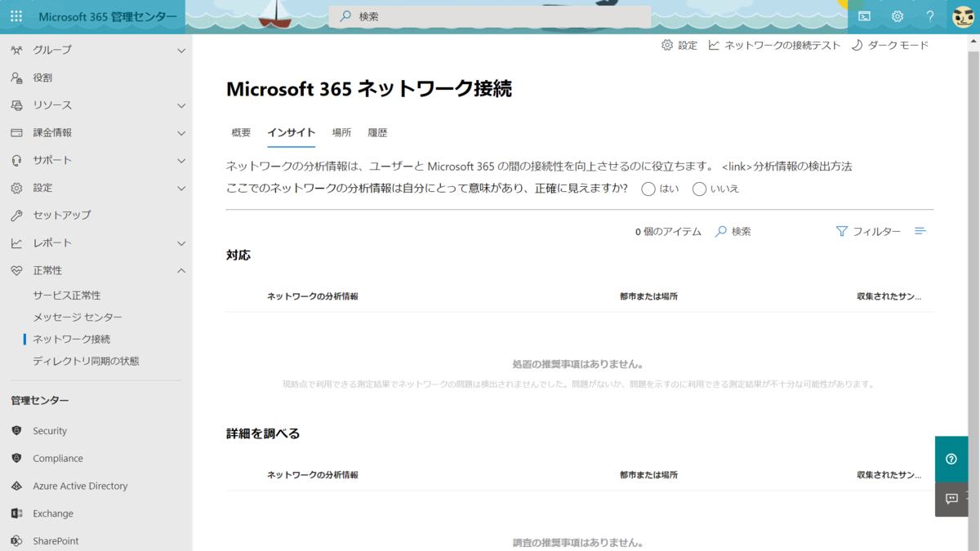Open Exchange admin center icon
980x551 pixels.
pos(16,513)
